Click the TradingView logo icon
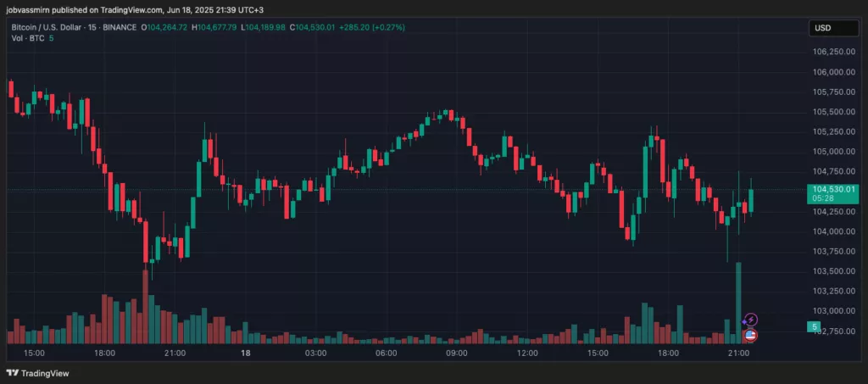Image resolution: width=868 pixels, height=384 pixels. point(13,372)
